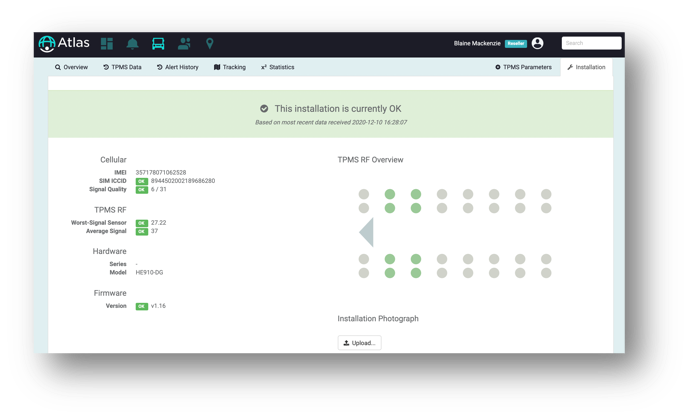Click the SIM ICCID number 8944502002189686280
This screenshot has width=691, height=418.
(x=183, y=181)
